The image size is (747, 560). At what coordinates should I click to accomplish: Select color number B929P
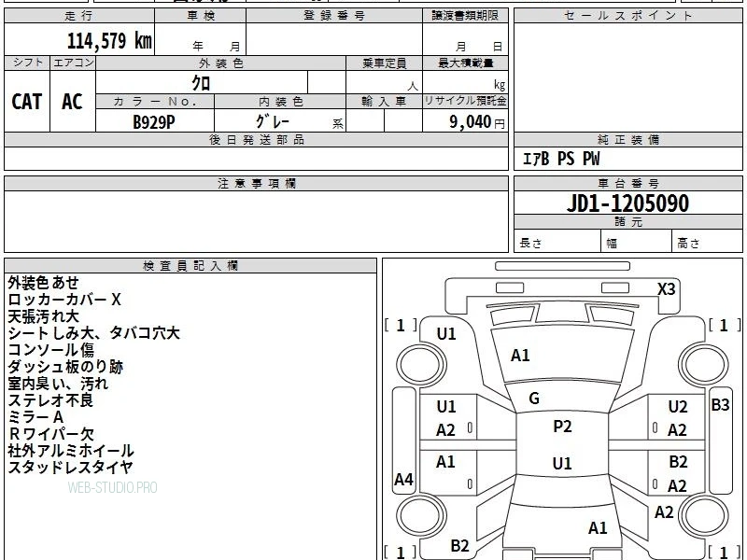point(153,122)
